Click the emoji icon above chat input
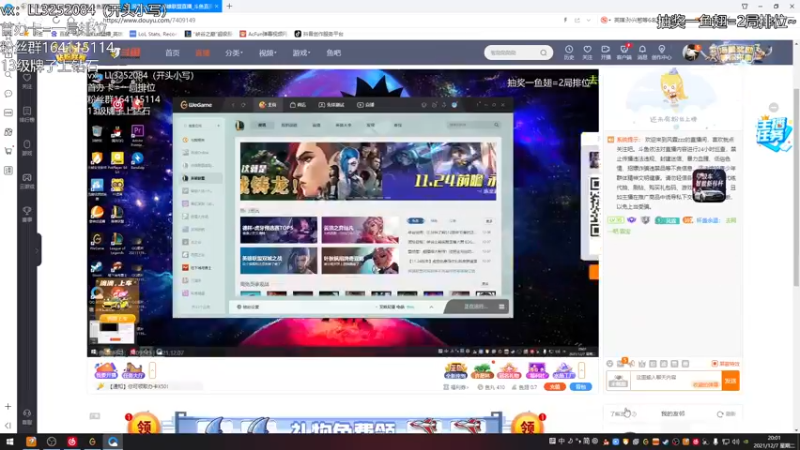The height and width of the screenshot is (450, 800). click(x=610, y=364)
